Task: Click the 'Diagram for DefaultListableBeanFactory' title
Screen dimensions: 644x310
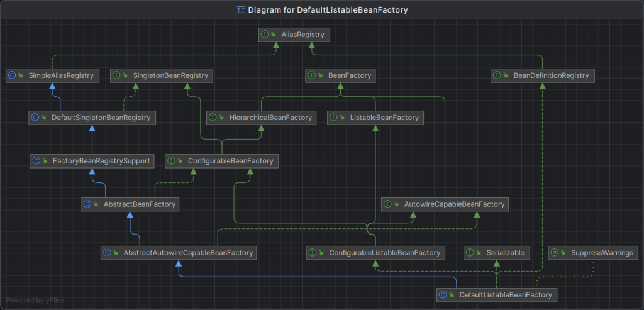Action: [x=328, y=9]
